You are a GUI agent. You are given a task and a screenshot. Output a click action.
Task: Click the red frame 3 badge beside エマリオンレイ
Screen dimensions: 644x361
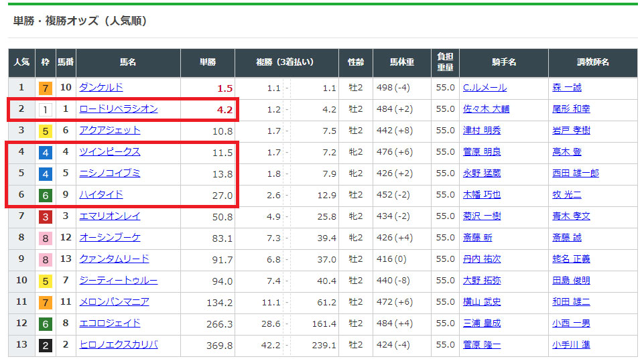point(45,216)
